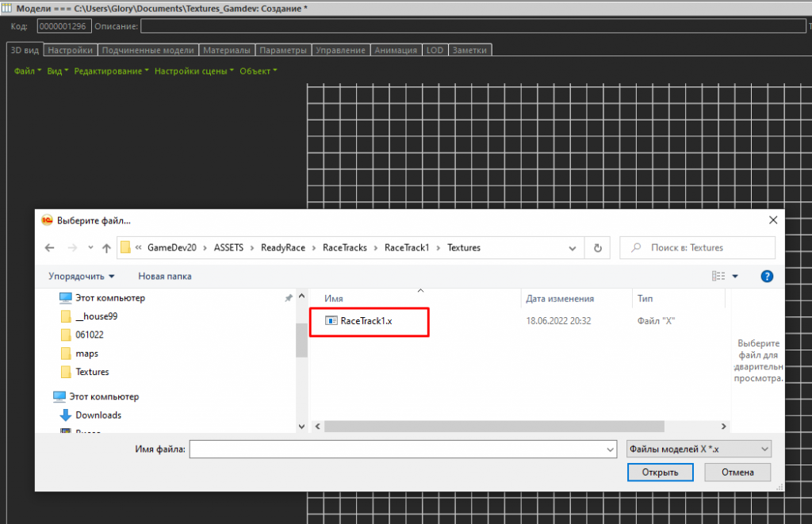Open 061022 folder in sidebar
Image resolution: width=812 pixels, height=524 pixels.
click(x=90, y=335)
